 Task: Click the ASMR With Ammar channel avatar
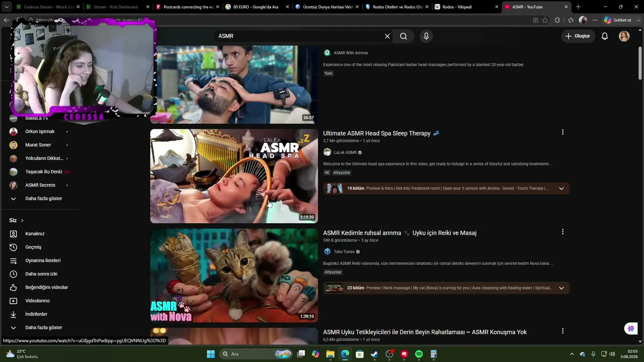(x=327, y=53)
